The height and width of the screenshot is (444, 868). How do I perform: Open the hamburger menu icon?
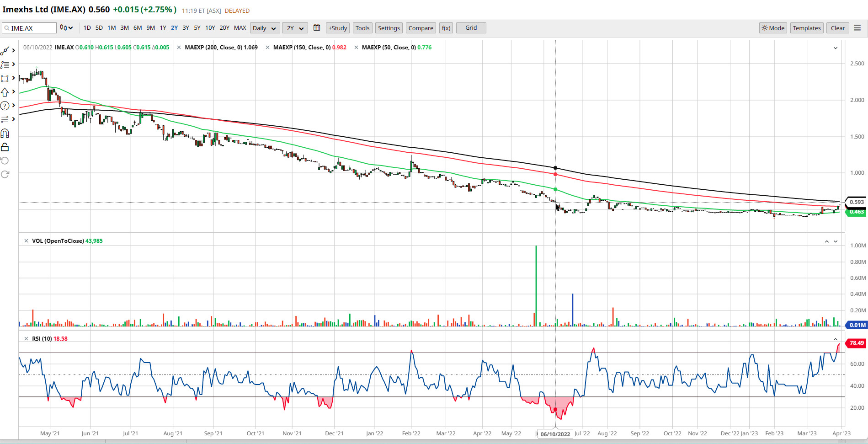(857, 28)
